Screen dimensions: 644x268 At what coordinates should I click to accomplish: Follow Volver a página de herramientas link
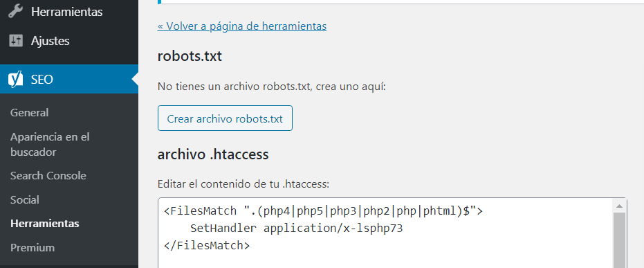tap(242, 26)
